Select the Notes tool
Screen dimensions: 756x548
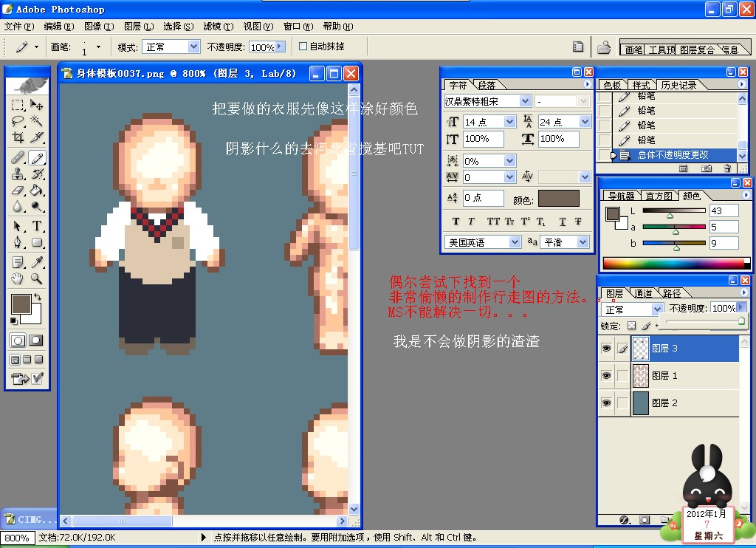point(18,262)
